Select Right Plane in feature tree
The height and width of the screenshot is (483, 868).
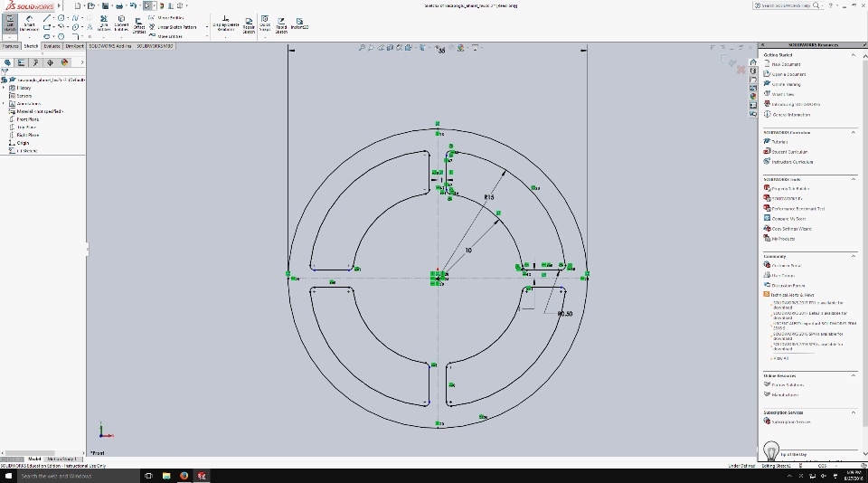(27, 135)
